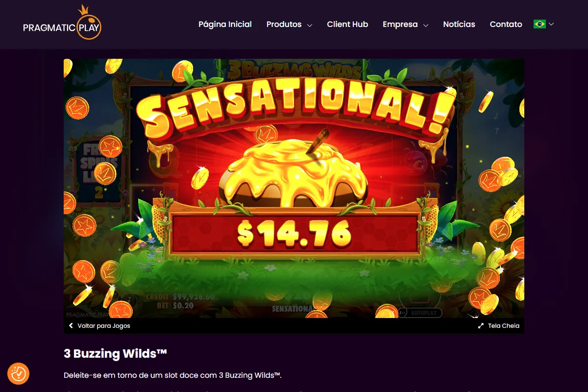
Task: Click the Tela Cheia text button
Action: coord(504,326)
